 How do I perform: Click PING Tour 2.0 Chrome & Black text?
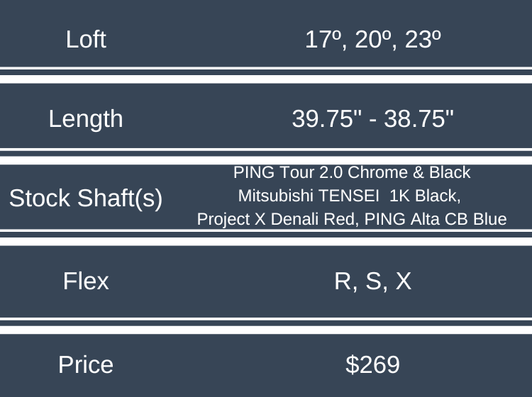(352, 172)
